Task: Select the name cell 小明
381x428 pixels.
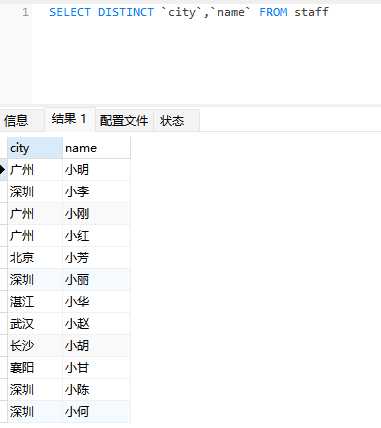Action: [96, 170]
